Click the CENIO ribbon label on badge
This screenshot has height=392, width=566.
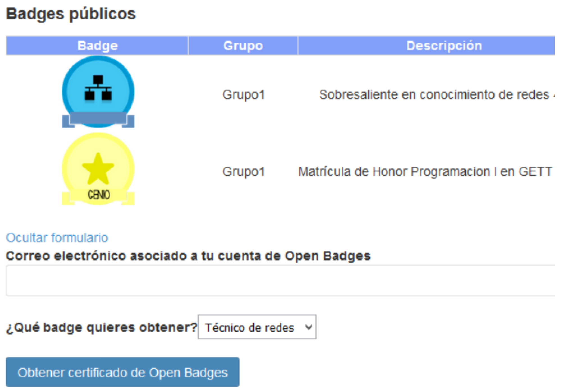(x=99, y=195)
